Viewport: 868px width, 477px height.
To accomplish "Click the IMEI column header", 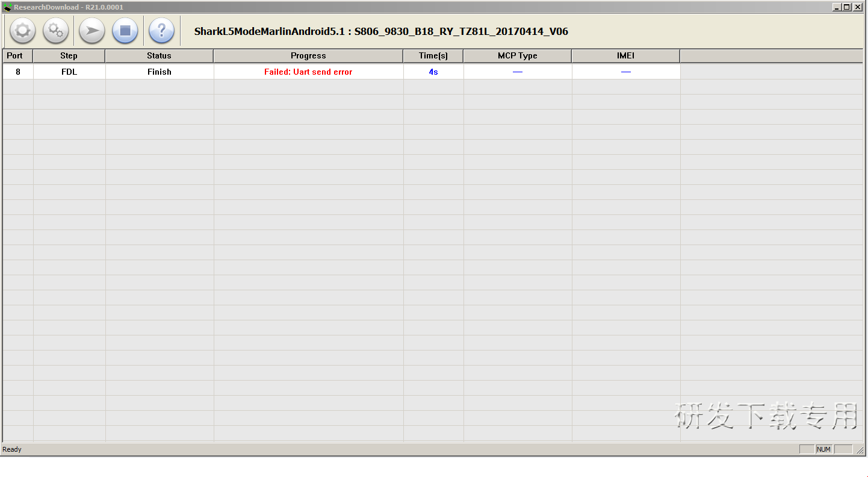I will [626, 56].
